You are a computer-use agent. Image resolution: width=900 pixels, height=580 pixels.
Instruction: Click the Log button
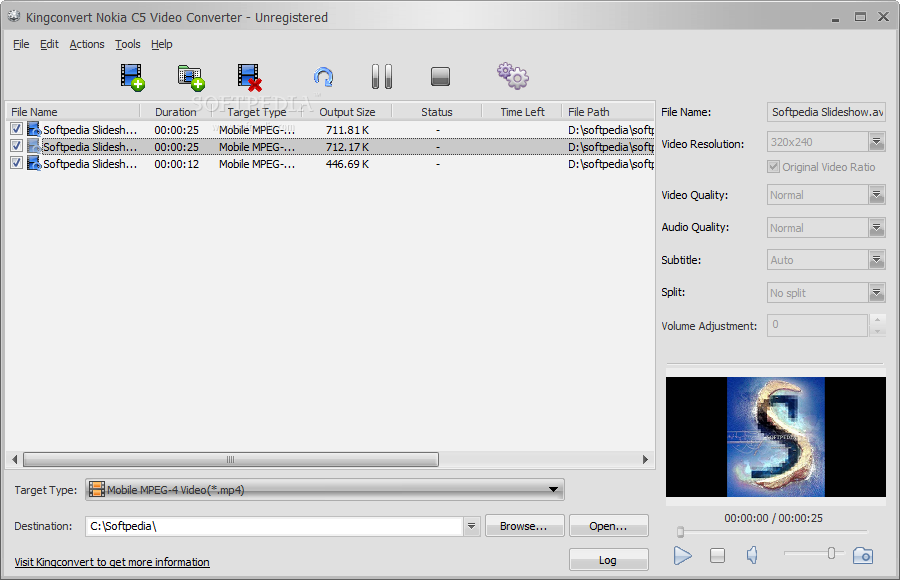tap(609, 560)
